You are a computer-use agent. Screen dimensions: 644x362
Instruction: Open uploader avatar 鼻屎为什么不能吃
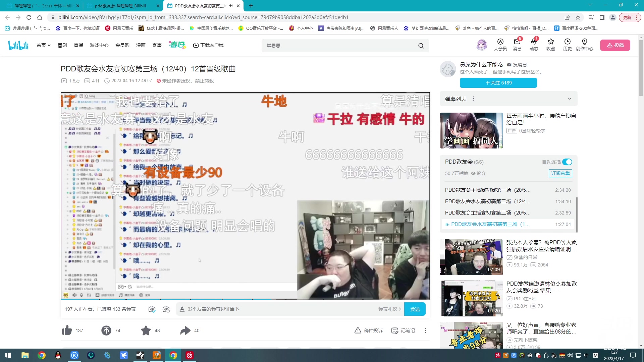point(448,69)
